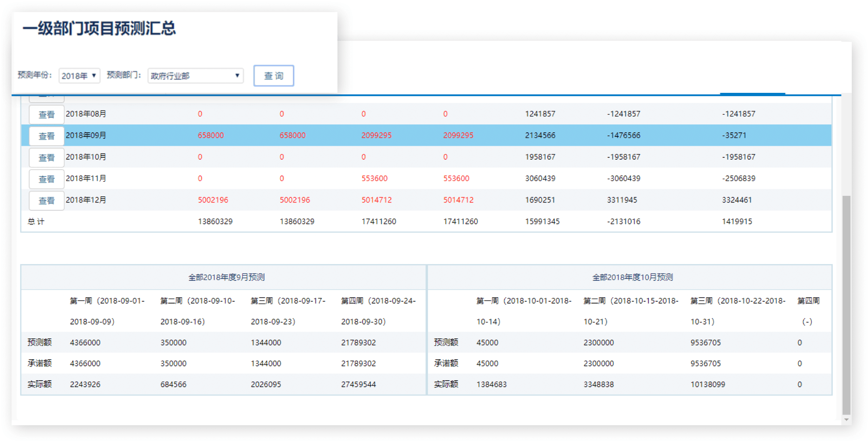868x441 pixels.
Task: Select the 2018年10月 row label
Action: [x=86, y=157]
